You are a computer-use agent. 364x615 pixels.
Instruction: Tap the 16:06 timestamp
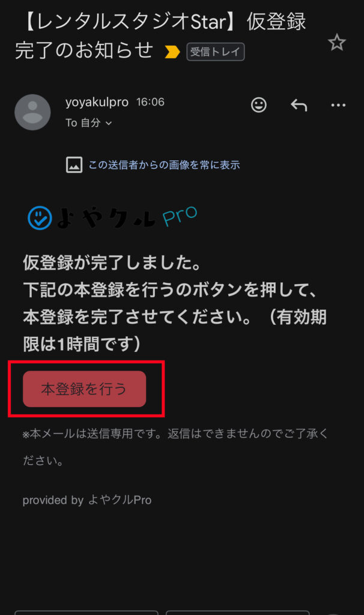click(x=150, y=102)
